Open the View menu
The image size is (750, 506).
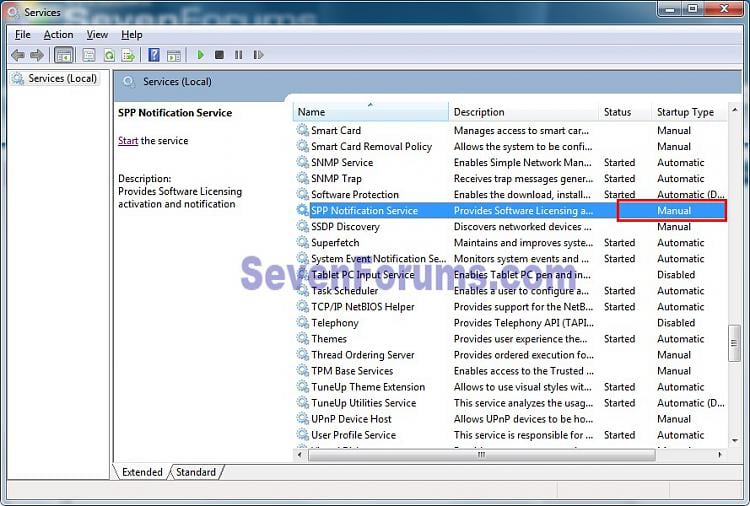pyautogui.click(x=97, y=35)
